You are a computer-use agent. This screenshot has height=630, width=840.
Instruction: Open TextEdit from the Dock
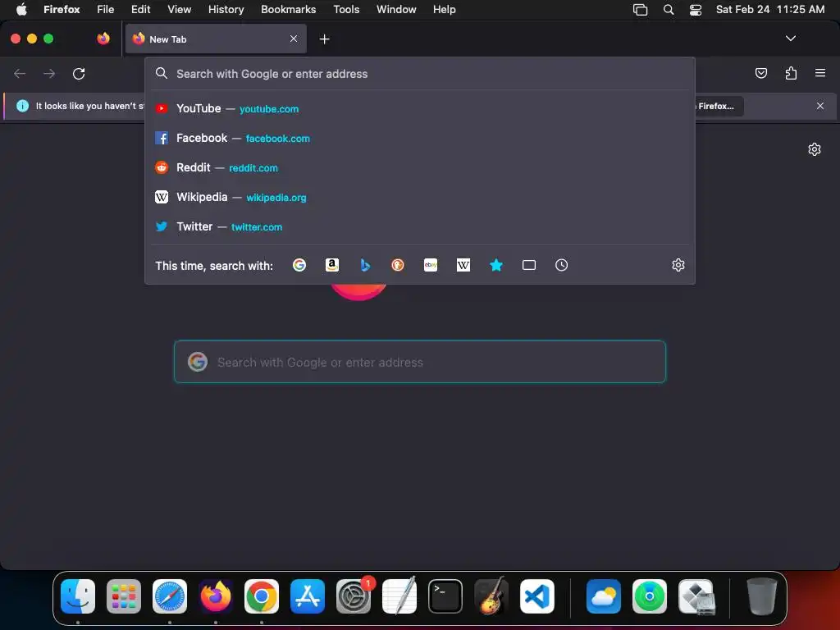pos(399,596)
